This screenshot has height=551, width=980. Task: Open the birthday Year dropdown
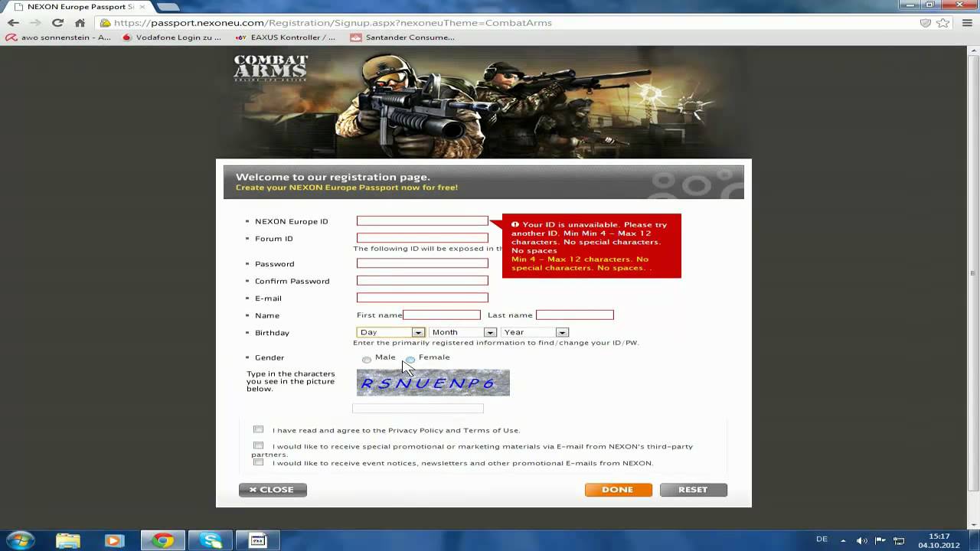pyautogui.click(x=534, y=332)
